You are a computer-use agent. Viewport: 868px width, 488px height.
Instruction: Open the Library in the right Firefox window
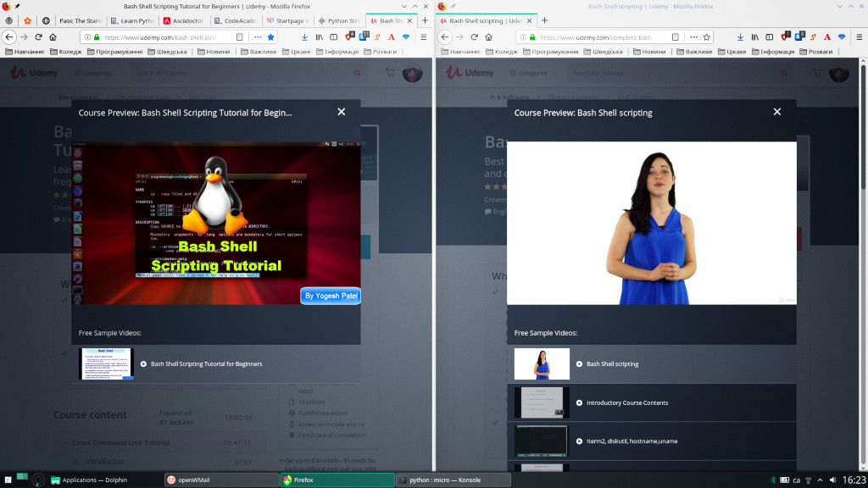755,37
